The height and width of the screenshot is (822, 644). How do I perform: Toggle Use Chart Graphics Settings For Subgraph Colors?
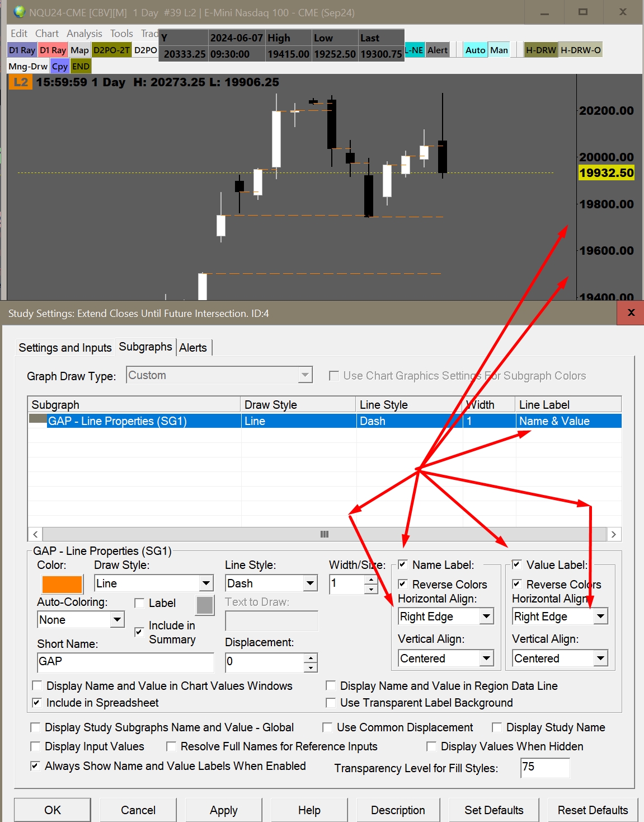coord(334,376)
